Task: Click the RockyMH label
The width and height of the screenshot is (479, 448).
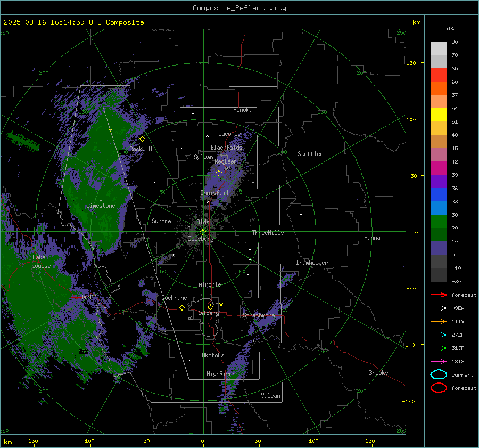Action: coord(141,149)
